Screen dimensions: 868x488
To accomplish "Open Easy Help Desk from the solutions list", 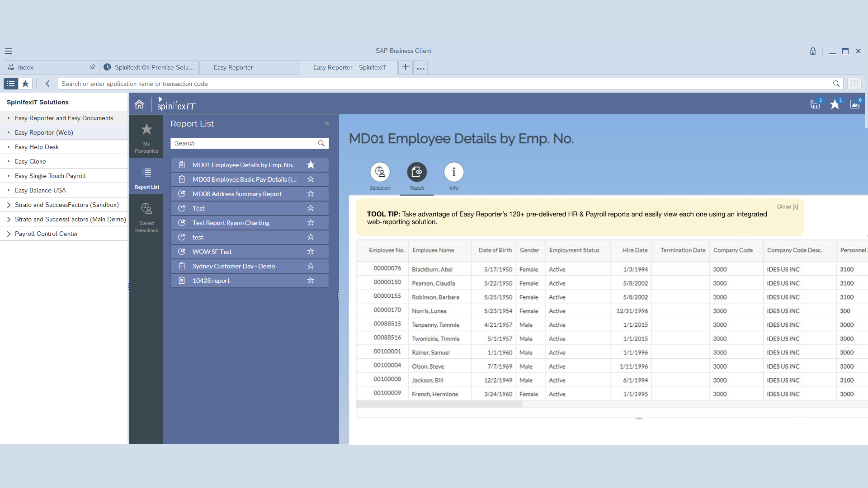I will (37, 147).
